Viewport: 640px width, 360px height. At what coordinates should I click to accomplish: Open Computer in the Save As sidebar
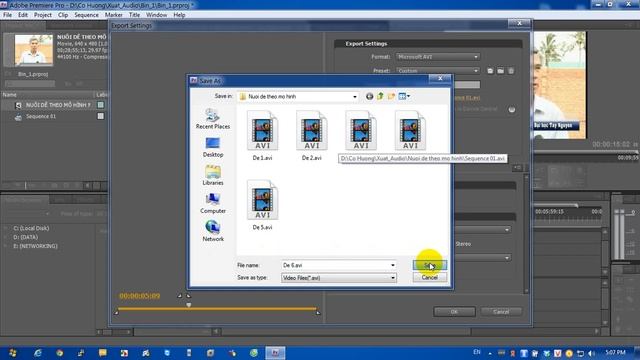[213, 203]
